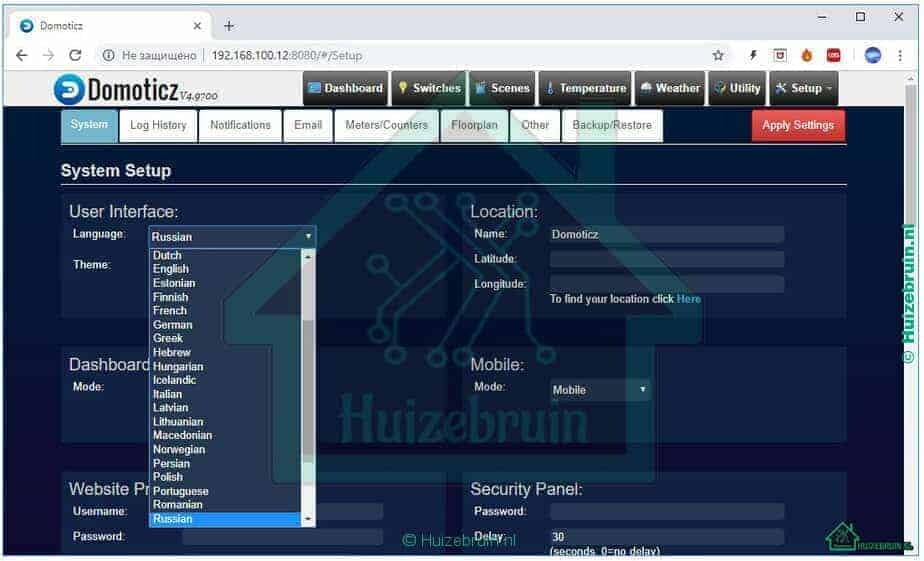Click the lightning bolt extension icon

point(753,55)
